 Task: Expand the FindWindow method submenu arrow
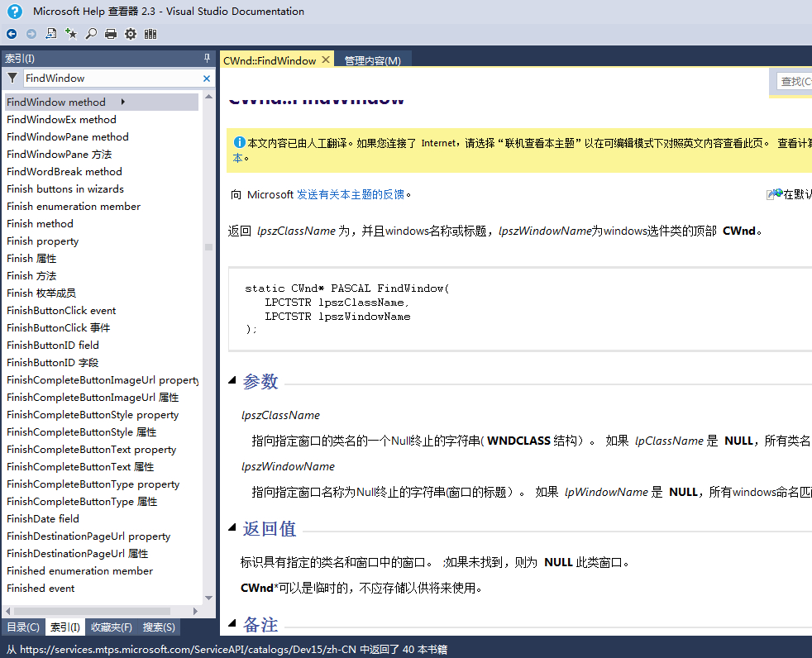coord(122,102)
